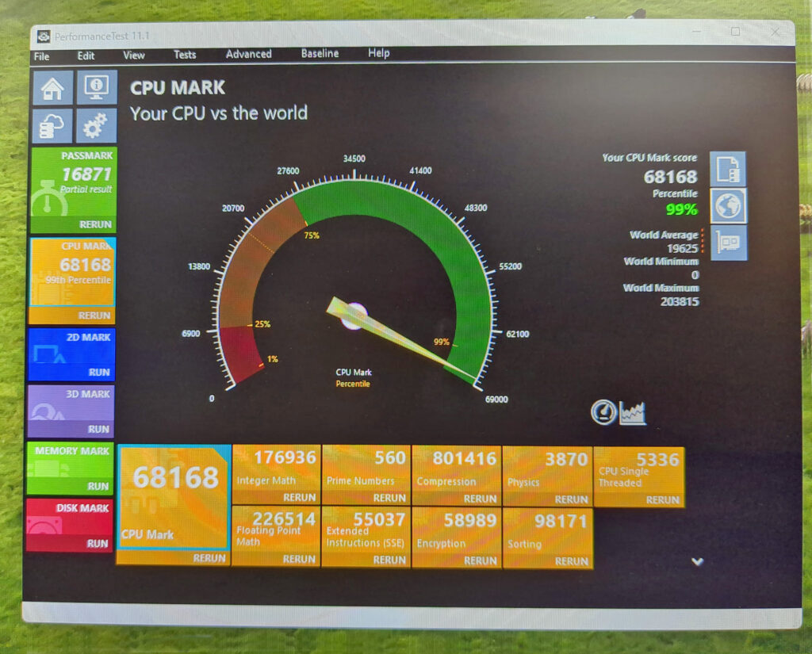Viewport: 812px width, 654px height.
Task: Rerun the Floating Point Math test
Action: coord(299,559)
